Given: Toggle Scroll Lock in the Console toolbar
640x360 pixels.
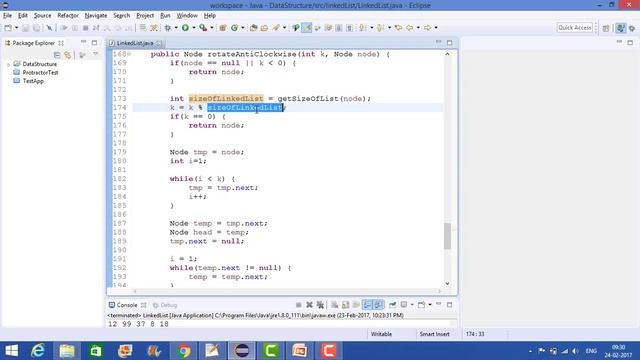Looking at the screenshot, I should (345, 305).
